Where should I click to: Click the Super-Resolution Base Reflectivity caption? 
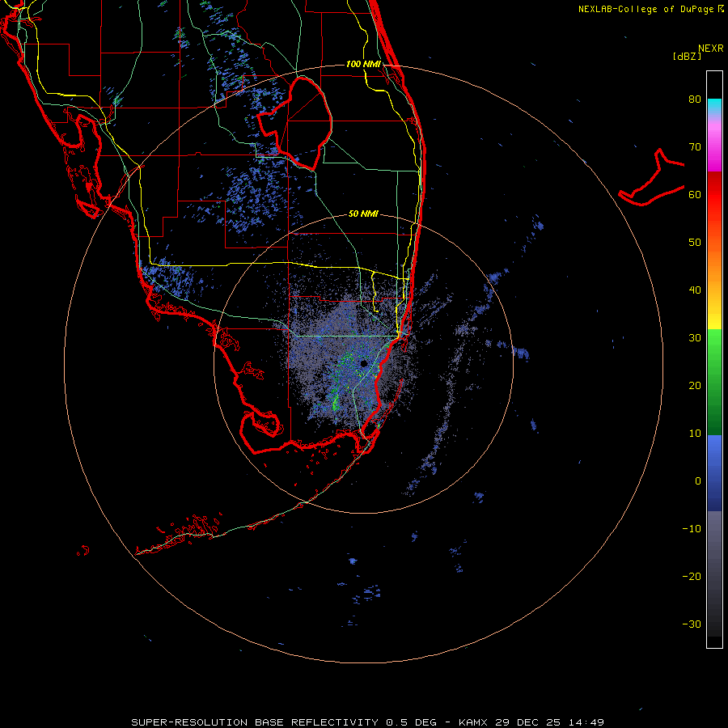click(367, 722)
